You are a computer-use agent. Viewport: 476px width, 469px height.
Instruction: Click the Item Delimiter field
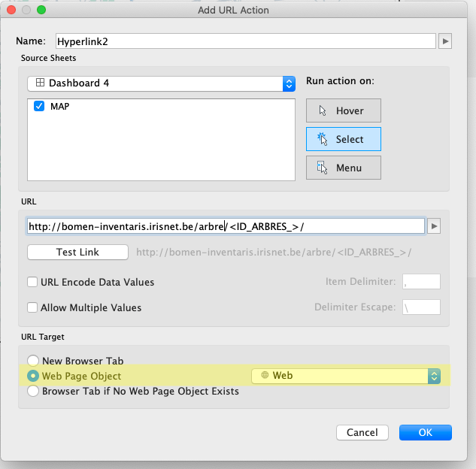pos(421,282)
